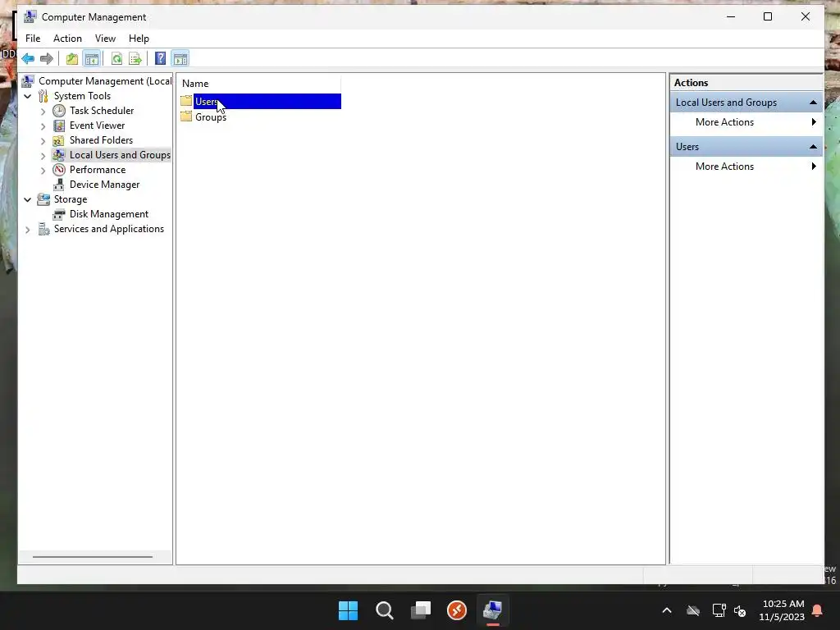Click the Device Manager icon
840x630 pixels.
(58, 185)
